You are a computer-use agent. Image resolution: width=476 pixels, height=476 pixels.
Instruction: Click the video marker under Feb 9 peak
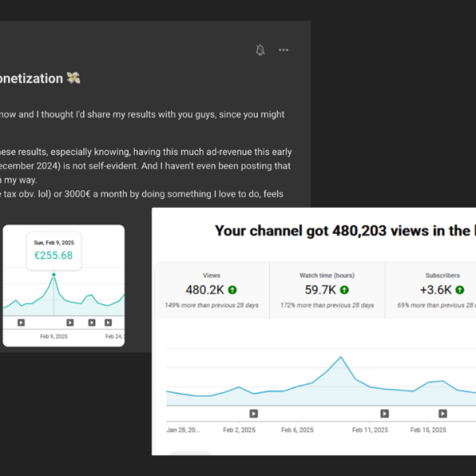(x=71, y=322)
